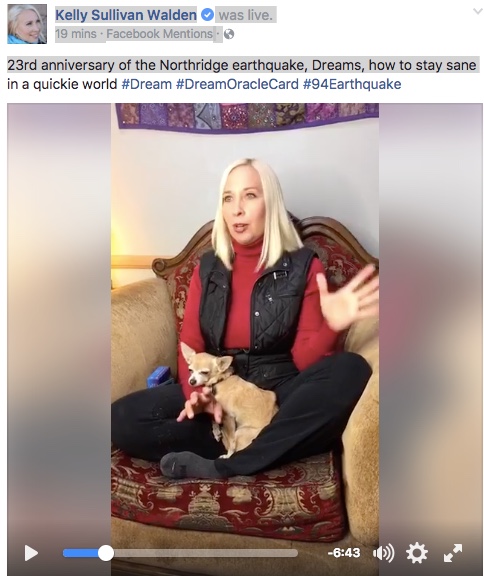Click the -6:43 remaining time display
The width and height of the screenshot is (484, 576).
(x=344, y=553)
